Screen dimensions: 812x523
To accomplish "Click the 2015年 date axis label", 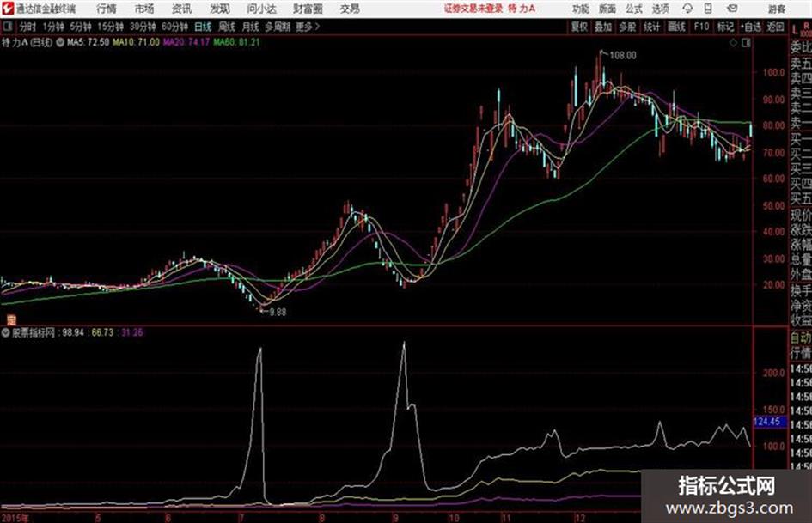I will pos(15,517).
